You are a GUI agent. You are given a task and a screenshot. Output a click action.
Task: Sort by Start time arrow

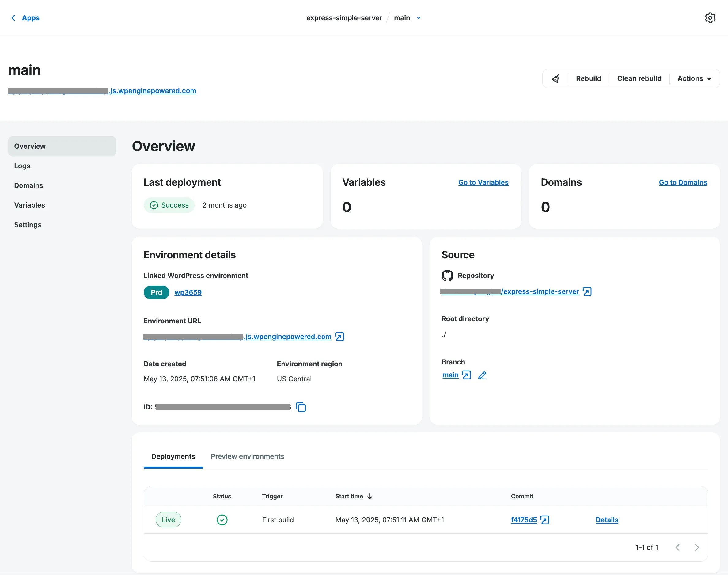pyautogui.click(x=370, y=496)
